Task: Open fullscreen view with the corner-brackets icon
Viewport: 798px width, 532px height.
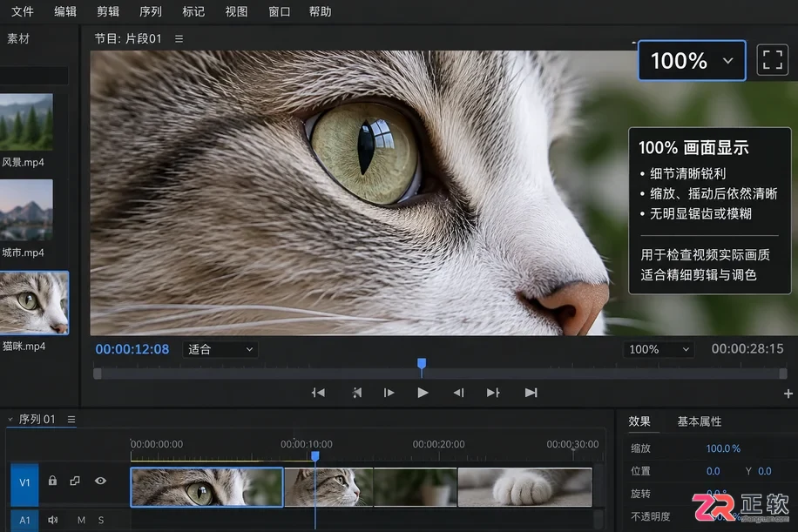Action: [x=772, y=60]
